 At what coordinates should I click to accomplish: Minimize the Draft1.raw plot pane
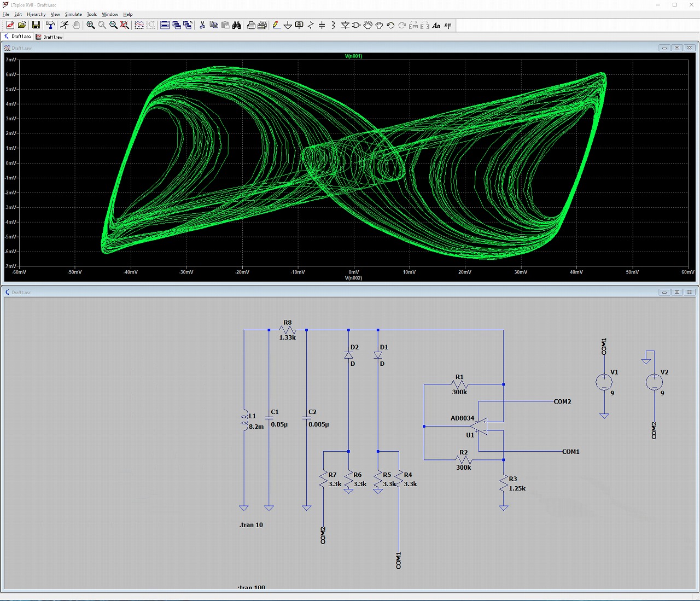point(664,48)
